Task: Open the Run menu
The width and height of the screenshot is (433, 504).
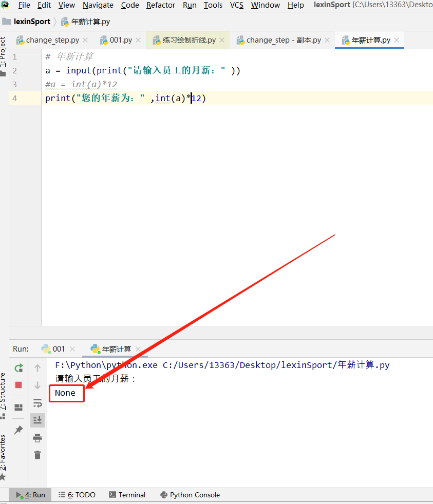Action: coord(190,5)
